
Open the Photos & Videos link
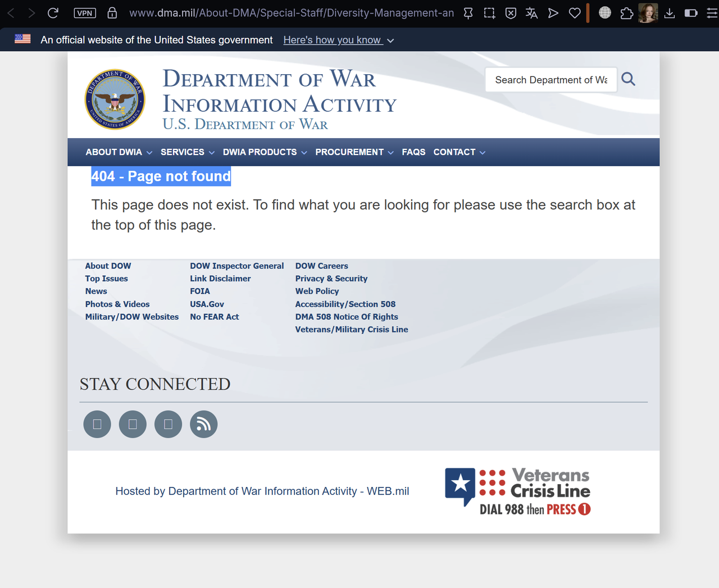(x=117, y=304)
